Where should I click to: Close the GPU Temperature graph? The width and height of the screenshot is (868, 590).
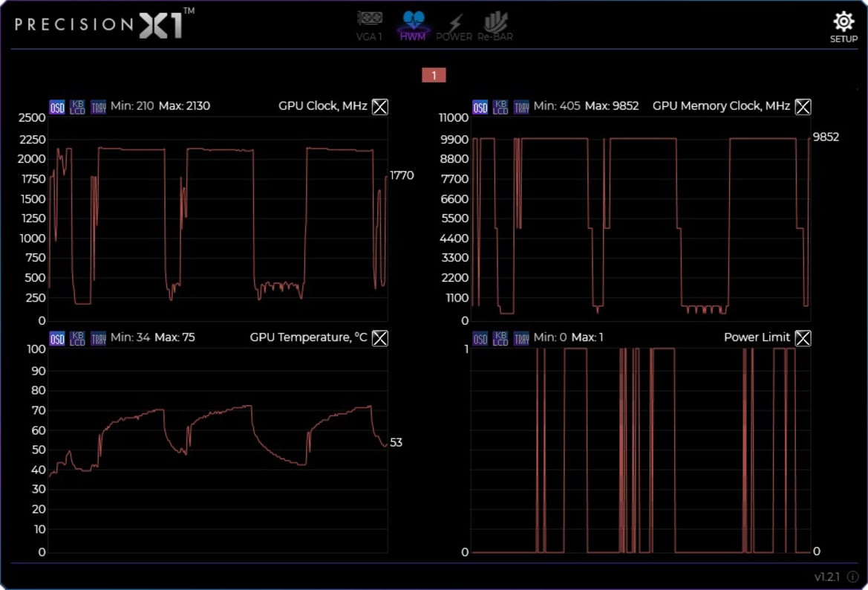tap(379, 338)
